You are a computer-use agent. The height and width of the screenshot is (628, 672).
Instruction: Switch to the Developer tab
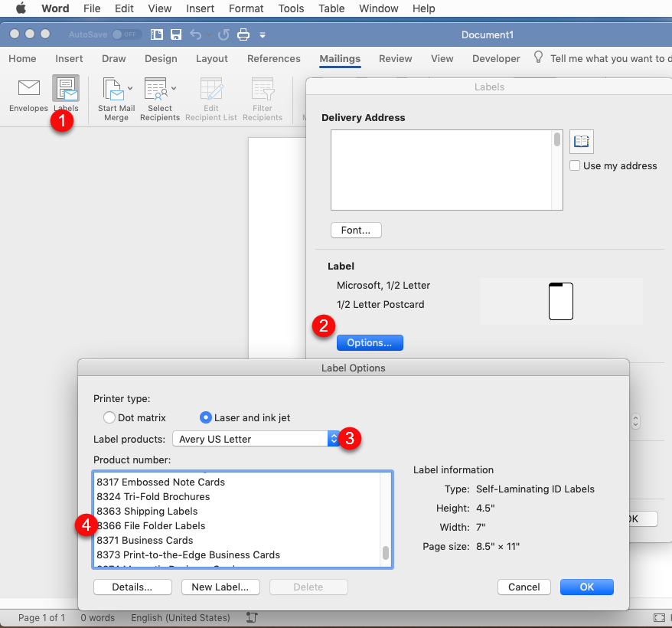(496, 58)
